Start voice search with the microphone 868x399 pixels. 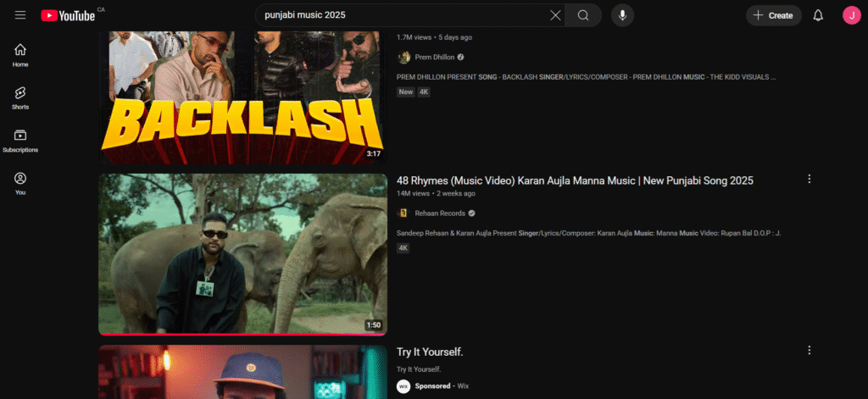click(622, 15)
